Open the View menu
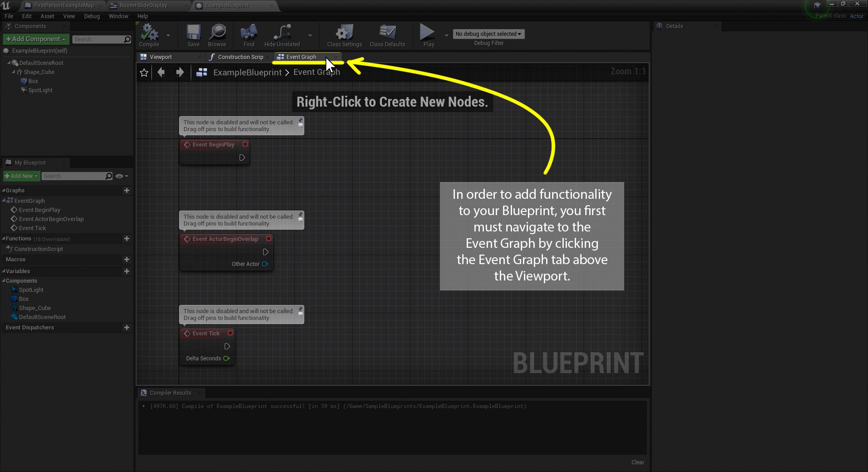 click(69, 16)
